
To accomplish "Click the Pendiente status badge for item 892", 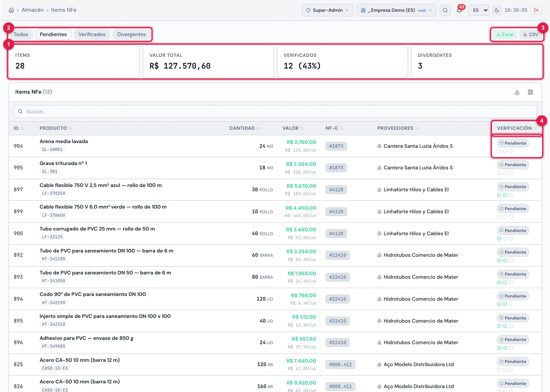I will [513, 252].
